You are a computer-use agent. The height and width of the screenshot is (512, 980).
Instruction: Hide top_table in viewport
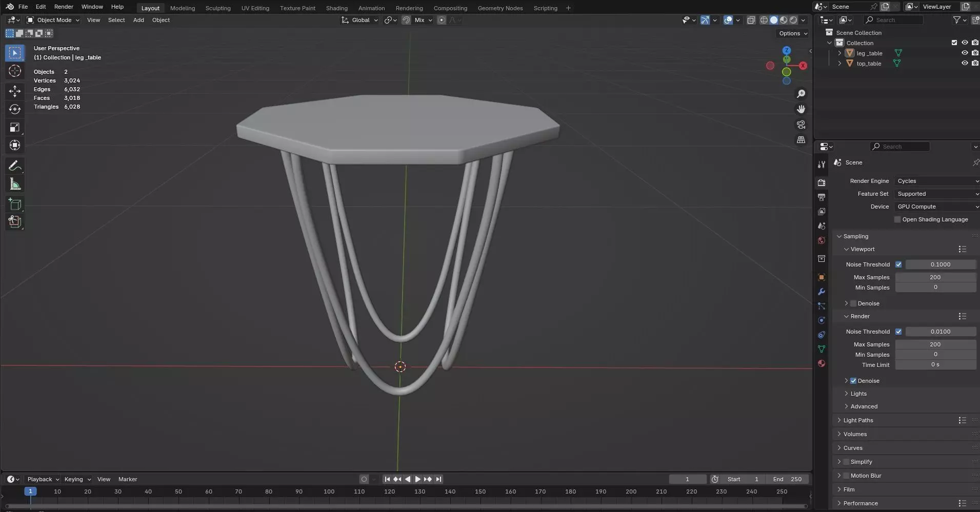click(964, 64)
